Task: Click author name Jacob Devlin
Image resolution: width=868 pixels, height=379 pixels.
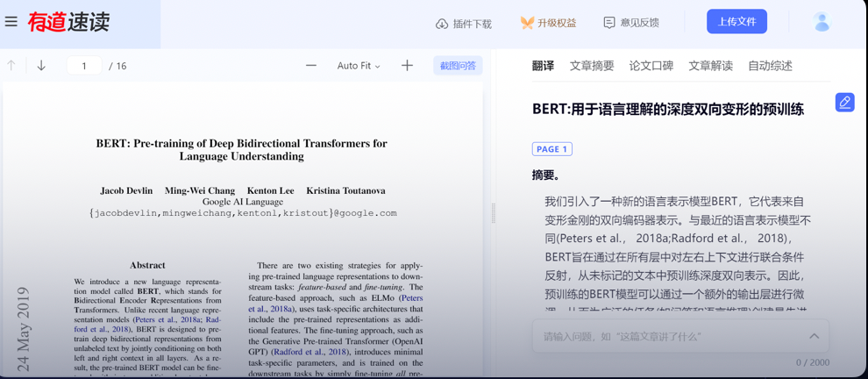Action: [127, 190]
